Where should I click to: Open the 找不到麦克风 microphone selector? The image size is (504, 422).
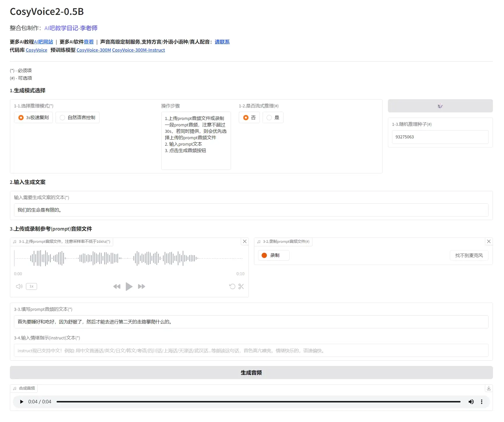[x=469, y=255]
